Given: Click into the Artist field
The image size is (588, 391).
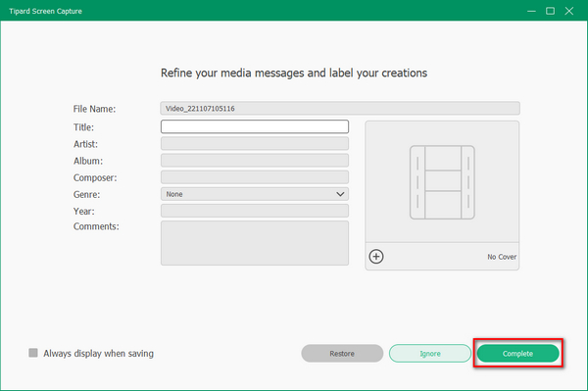Looking at the screenshot, I should point(255,144).
